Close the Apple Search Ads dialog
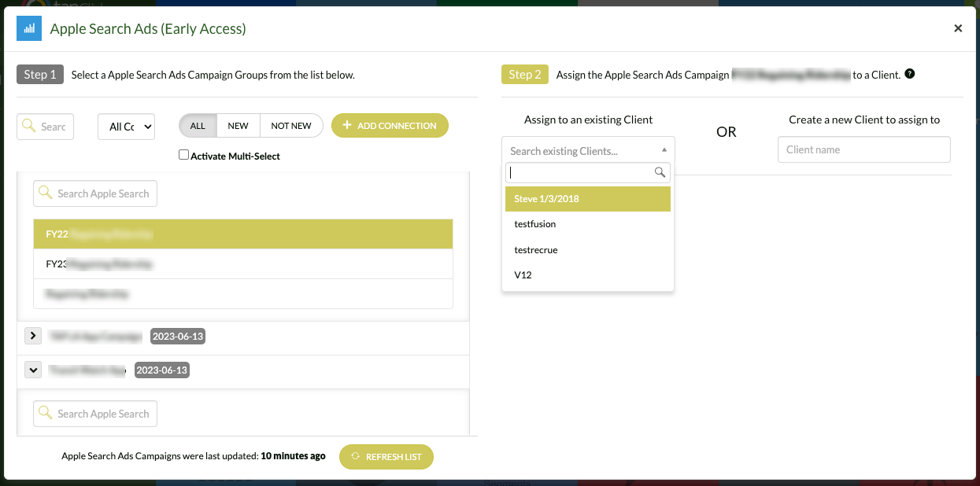 click(958, 28)
